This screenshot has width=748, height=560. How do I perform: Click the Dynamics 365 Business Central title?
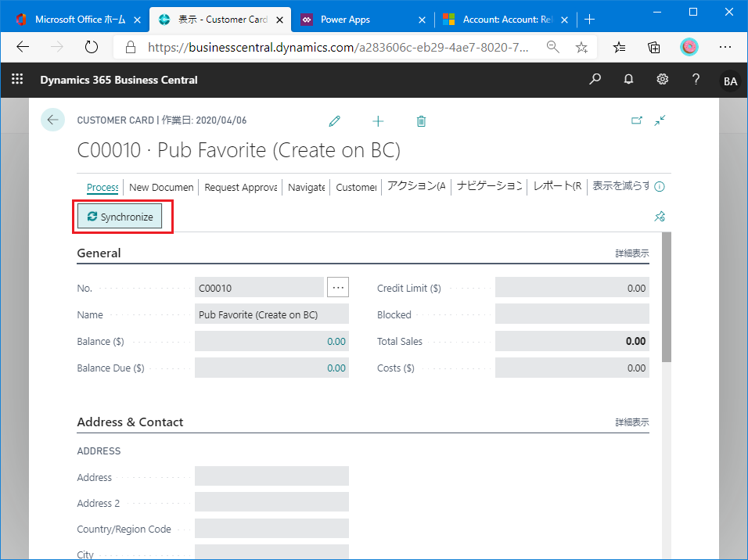119,80
